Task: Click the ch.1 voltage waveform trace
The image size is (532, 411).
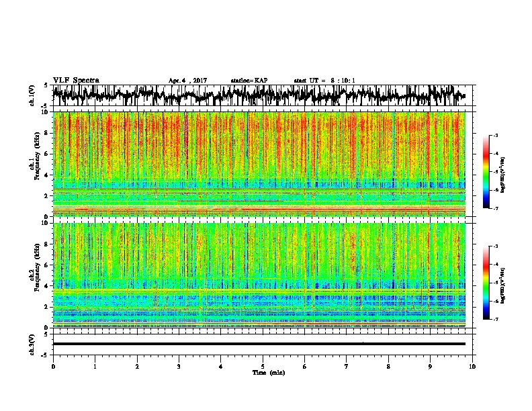Action: pos(259,95)
